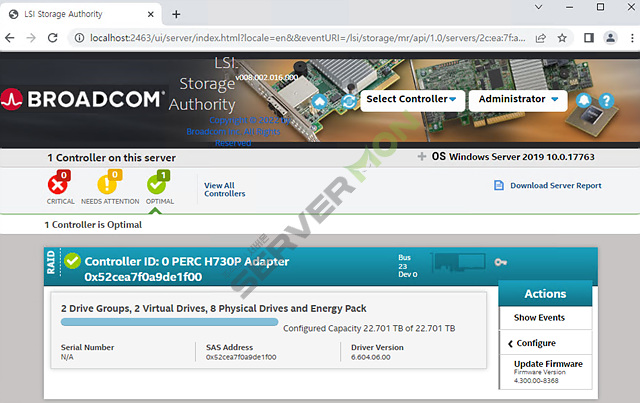Open the Help question mark icon
Image resolution: width=640 pixels, height=403 pixels.
click(x=607, y=100)
